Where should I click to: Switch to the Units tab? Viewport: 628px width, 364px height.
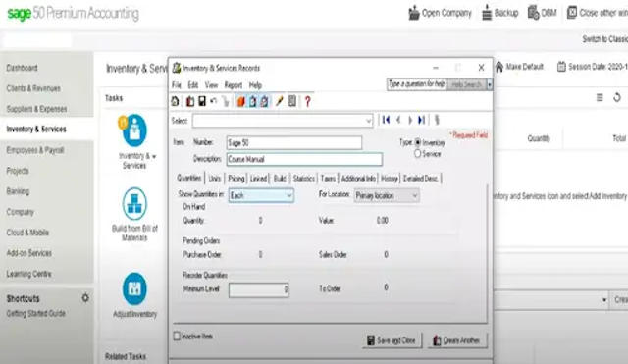click(x=215, y=179)
